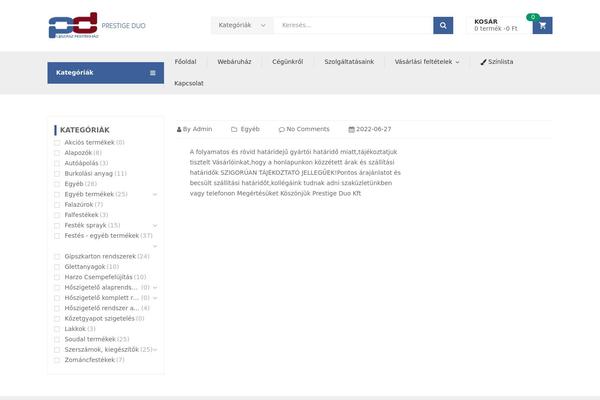This screenshot has width=600, height=400.
Task: Tick the Autóápolás checkbox
Action: [57, 163]
